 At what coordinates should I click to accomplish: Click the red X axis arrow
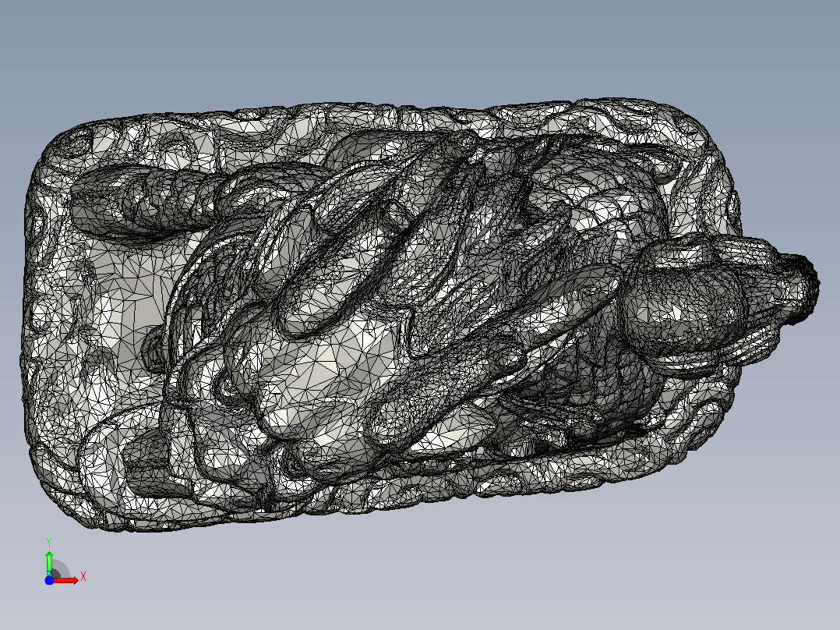pyautogui.click(x=66, y=580)
